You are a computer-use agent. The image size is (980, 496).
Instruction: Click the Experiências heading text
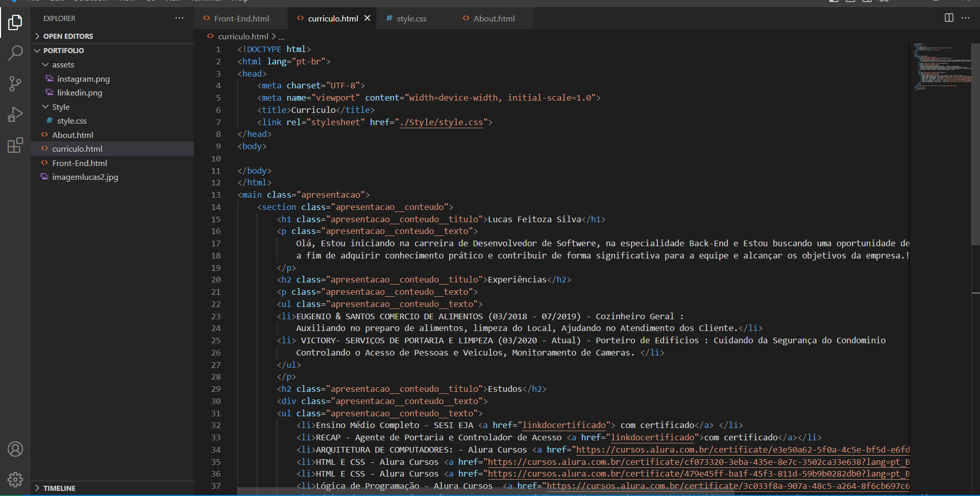517,279
